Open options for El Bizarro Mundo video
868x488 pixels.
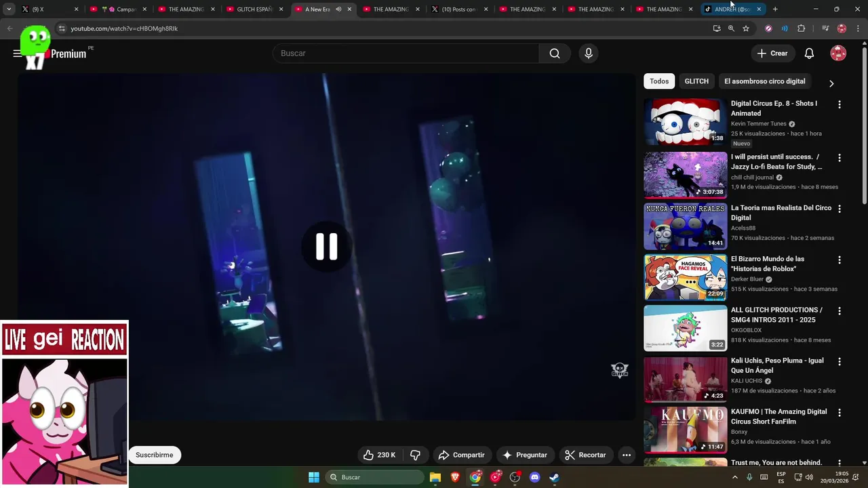click(x=840, y=260)
